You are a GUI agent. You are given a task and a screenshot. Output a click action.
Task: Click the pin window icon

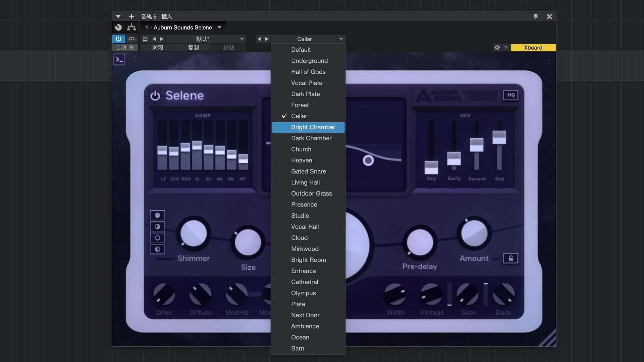pos(536,16)
